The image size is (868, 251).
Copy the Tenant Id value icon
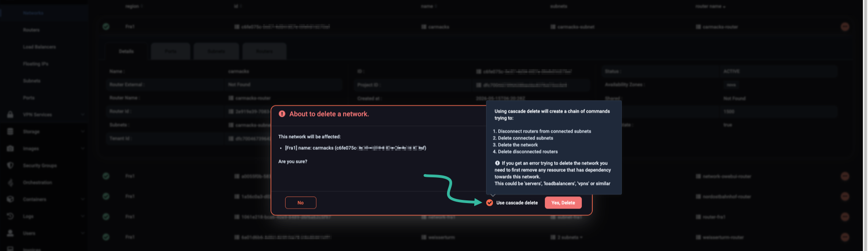(231, 138)
